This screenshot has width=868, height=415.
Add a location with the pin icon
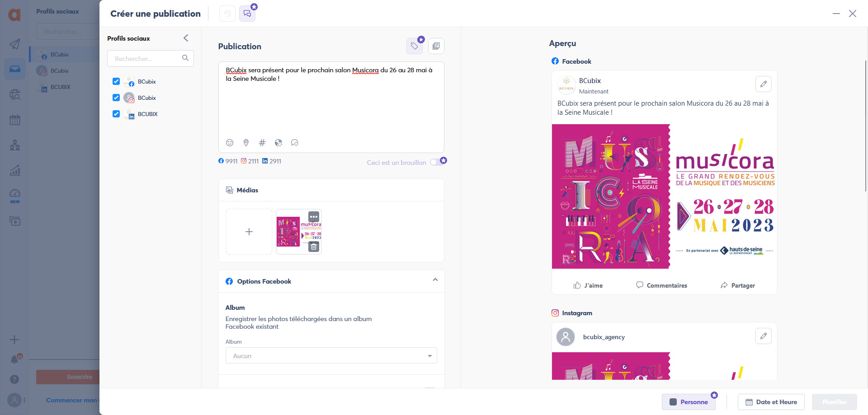[246, 143]
